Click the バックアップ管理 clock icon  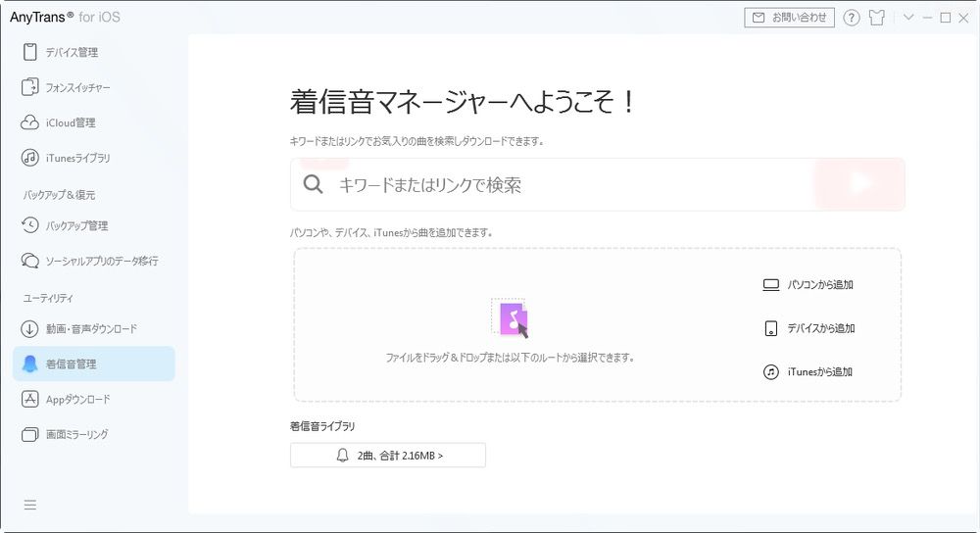click(x=29, y=225)
